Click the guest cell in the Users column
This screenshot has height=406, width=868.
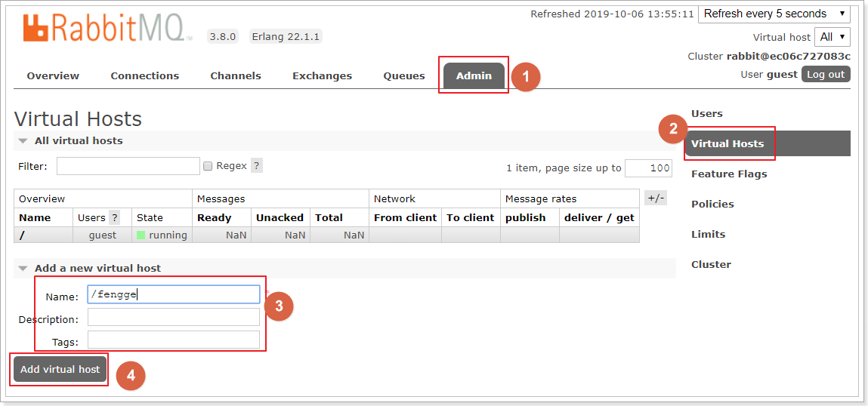[x=103, y=235]
